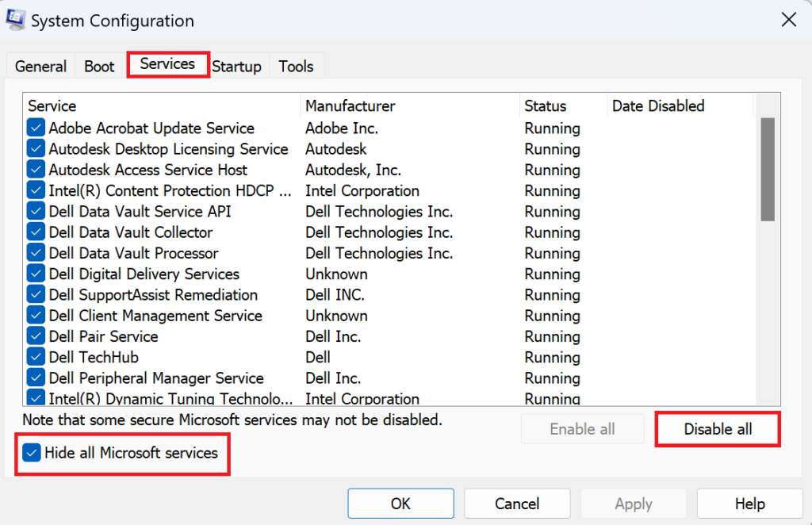The width and height of the screenshot is (812, 525).
Task: Click Cancel to discard changes
Action: click(x=517, y=504)
